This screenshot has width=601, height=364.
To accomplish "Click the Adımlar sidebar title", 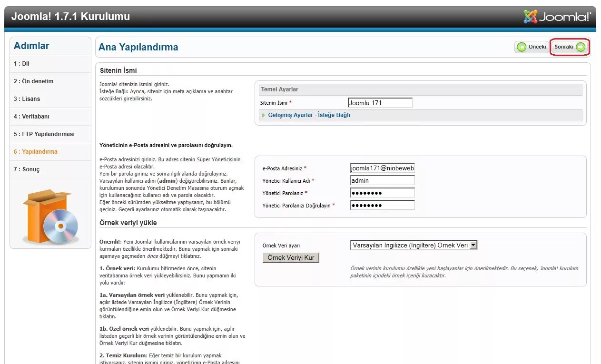I will (31, 46).
